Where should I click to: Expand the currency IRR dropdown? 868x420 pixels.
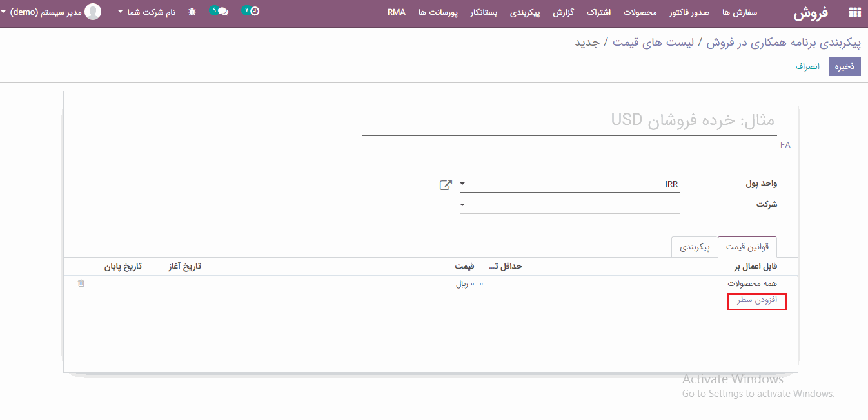[x=462, y=184]
